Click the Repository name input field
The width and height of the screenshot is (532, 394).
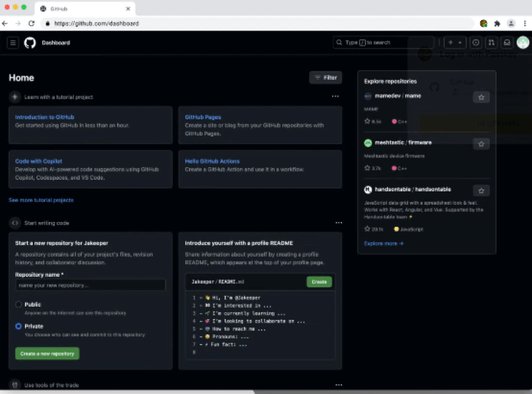click(90, 285)
